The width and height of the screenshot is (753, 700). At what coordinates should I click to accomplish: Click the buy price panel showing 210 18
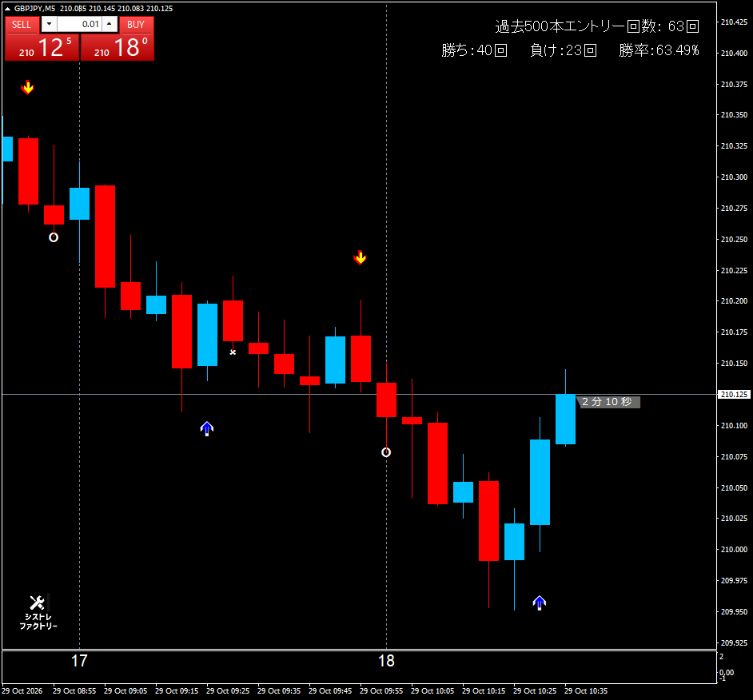pos(118,47)
